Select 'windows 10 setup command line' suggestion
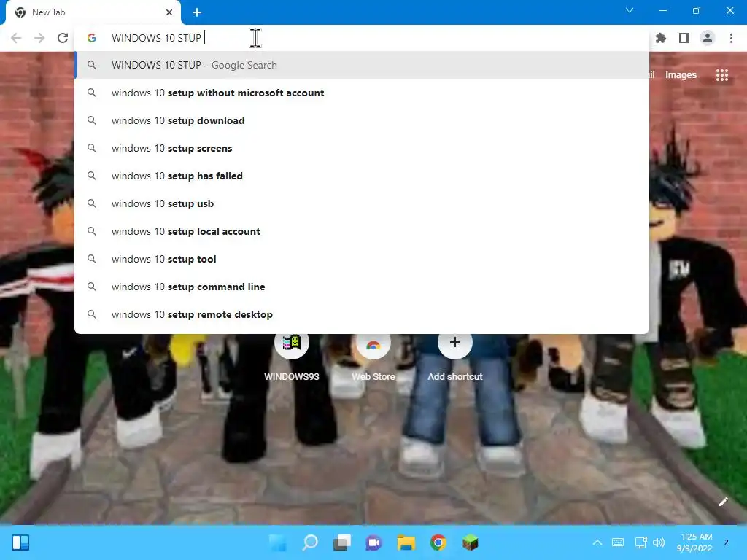This screenshot has height=560, width=747. (x=362, y=286)
